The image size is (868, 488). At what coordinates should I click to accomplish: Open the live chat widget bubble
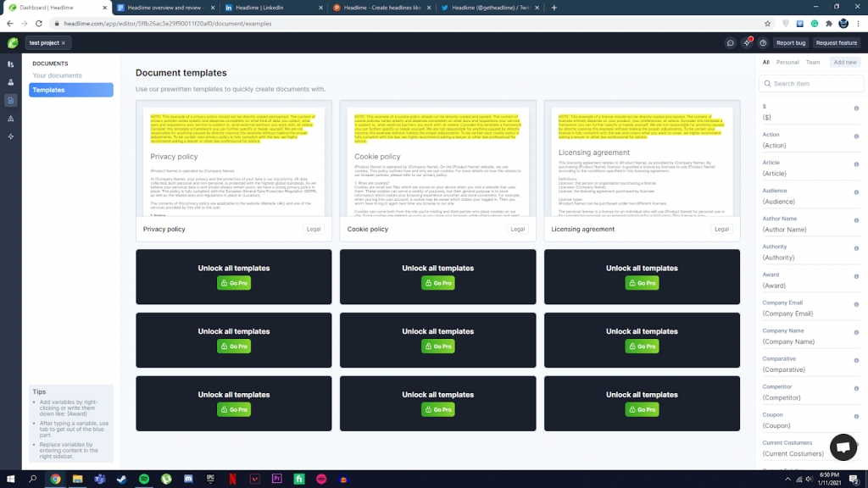tap(843, 446)
